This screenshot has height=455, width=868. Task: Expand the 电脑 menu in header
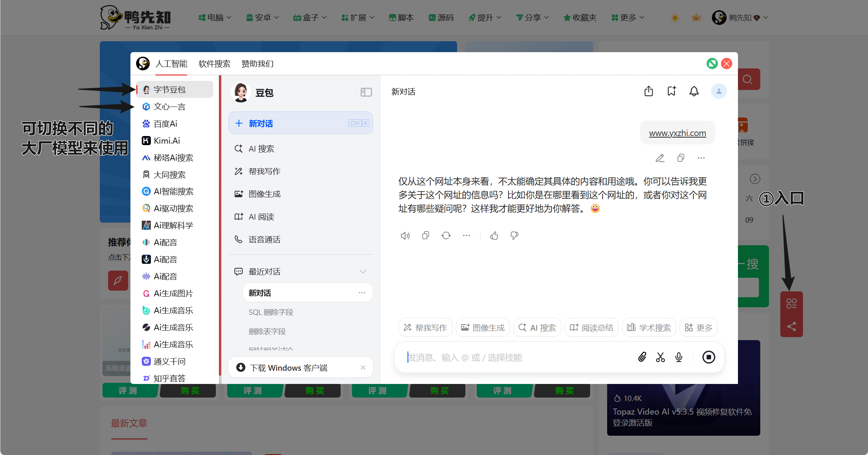coord(215,18)
